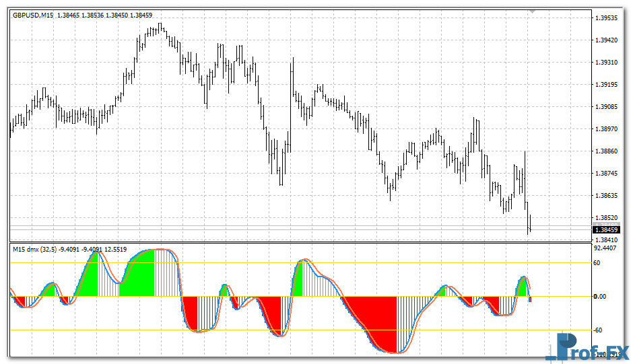Screen dimensions: 631x364
Task: Click the 1.38860 price scale label
Action: click(x=607, y=151)
